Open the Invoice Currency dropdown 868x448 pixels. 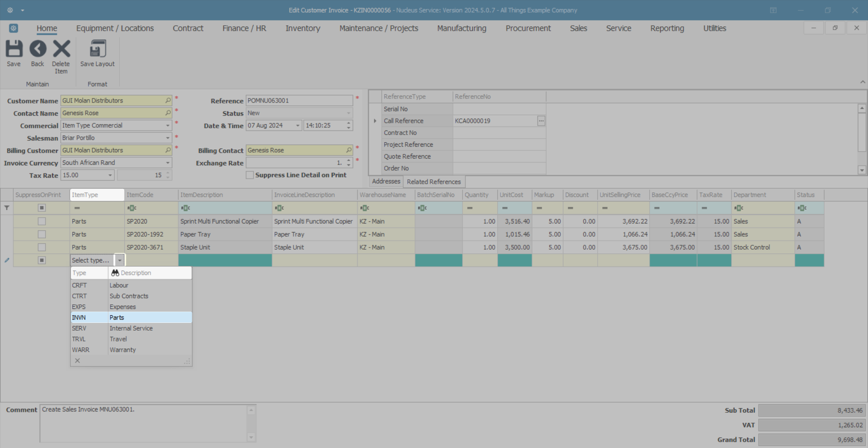coord(167,163)
